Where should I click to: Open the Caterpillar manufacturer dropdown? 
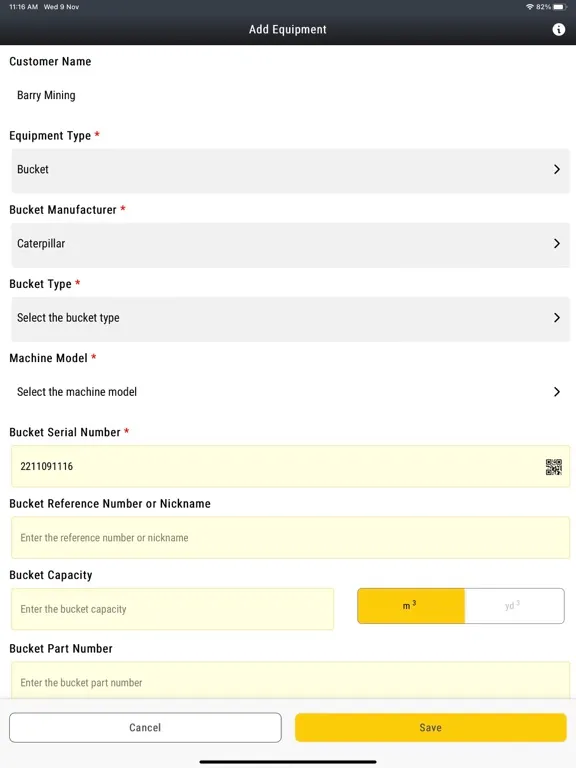(290, 245)
